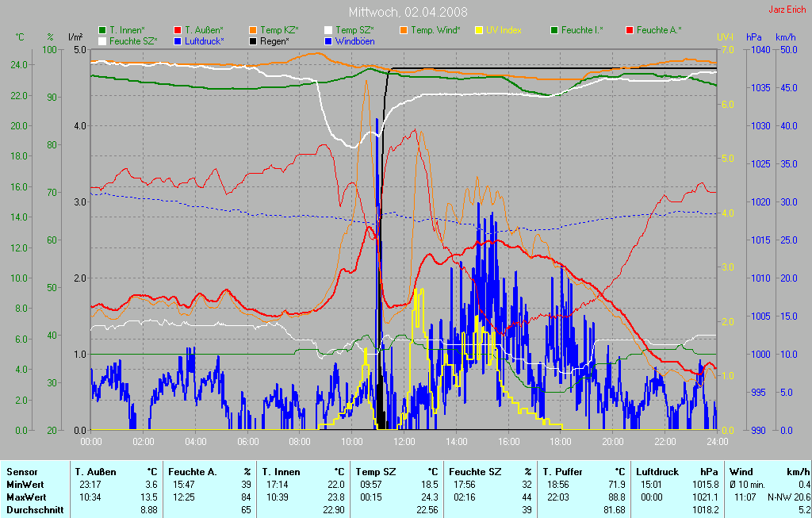Select the white Feuchte SZ legend marker

pos(102,40)
